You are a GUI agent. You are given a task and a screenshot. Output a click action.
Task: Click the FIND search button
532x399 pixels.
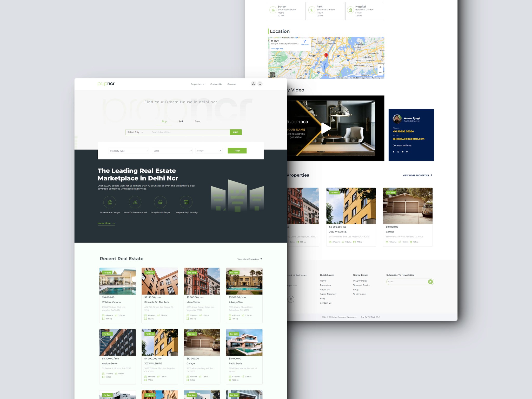point(235,132)
